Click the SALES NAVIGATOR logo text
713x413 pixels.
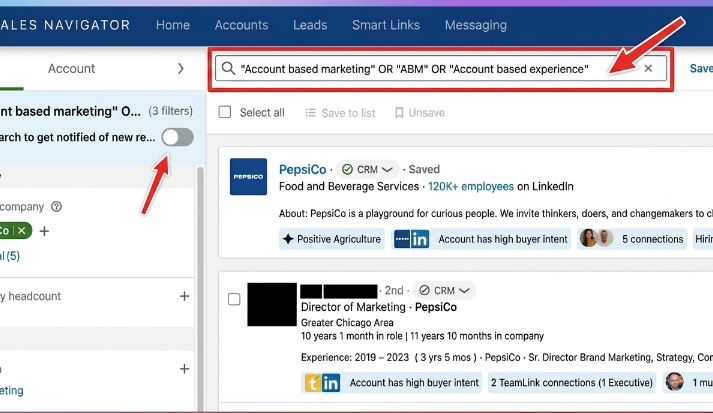coord(65,25)
